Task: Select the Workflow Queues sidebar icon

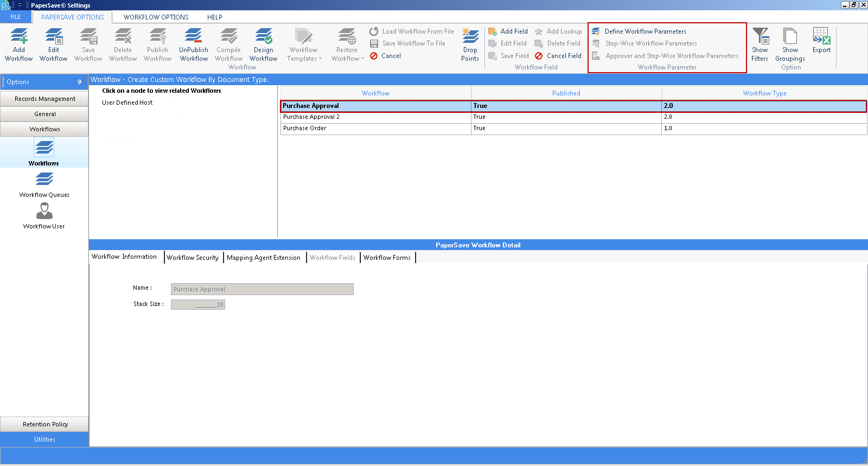Action: tap(44, 184)
